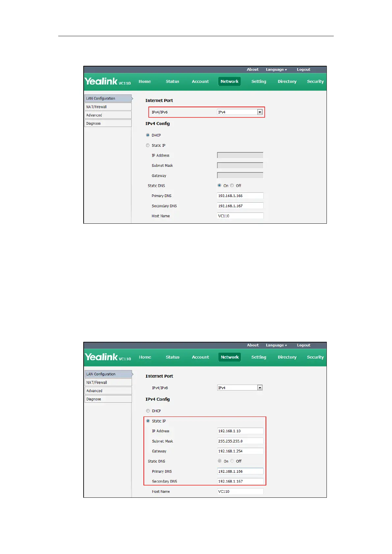Click Primary DNS field in bottom screenshot

240,471
